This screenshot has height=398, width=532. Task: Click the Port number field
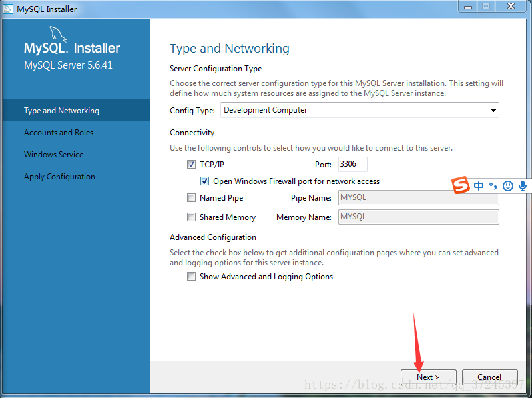pos(353,164)
